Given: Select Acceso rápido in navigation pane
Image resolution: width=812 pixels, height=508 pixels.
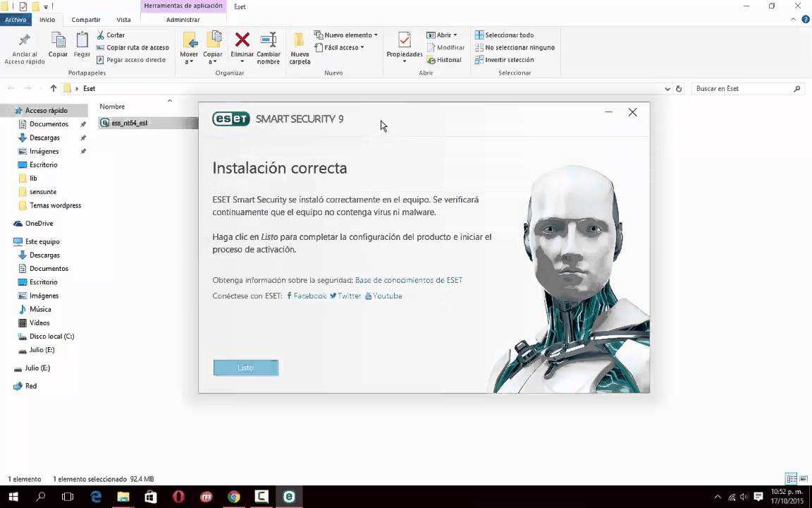Looking at the screenshot, I should coord(44,110).
